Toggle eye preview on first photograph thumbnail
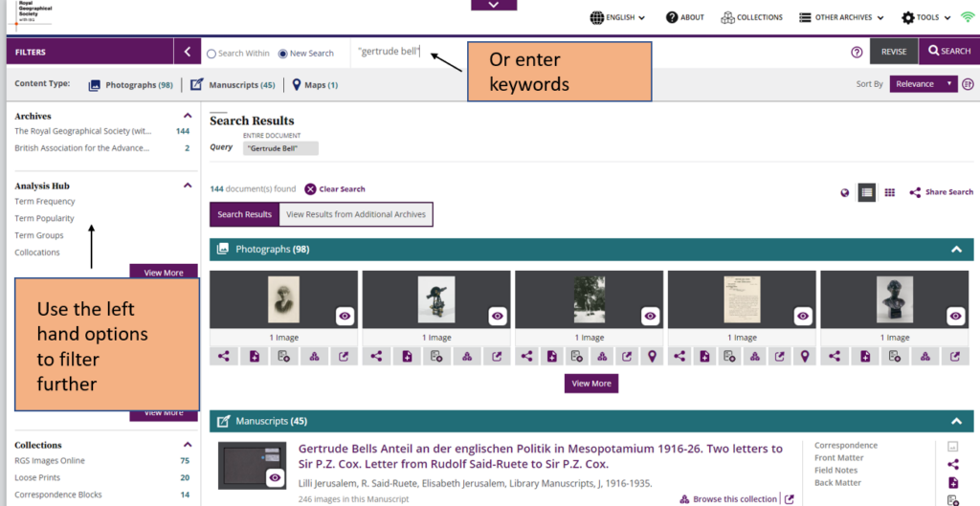Screen dimensions: 980x506 [345, 316]
